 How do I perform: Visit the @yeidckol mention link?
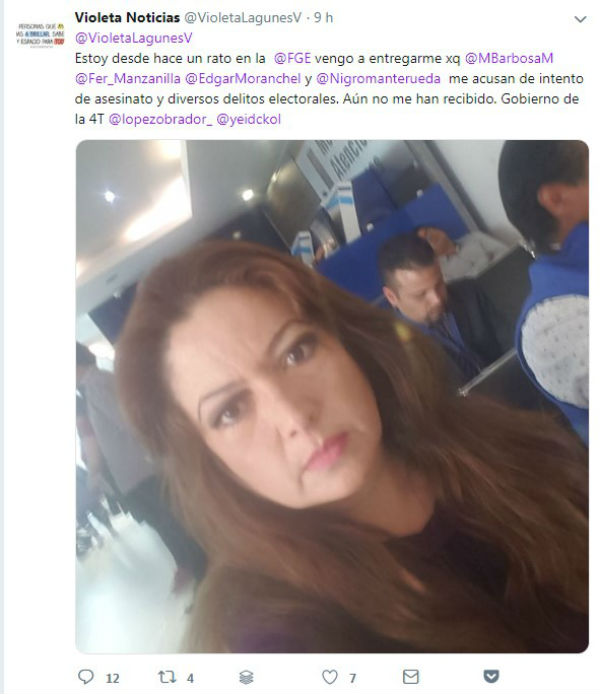248,120
